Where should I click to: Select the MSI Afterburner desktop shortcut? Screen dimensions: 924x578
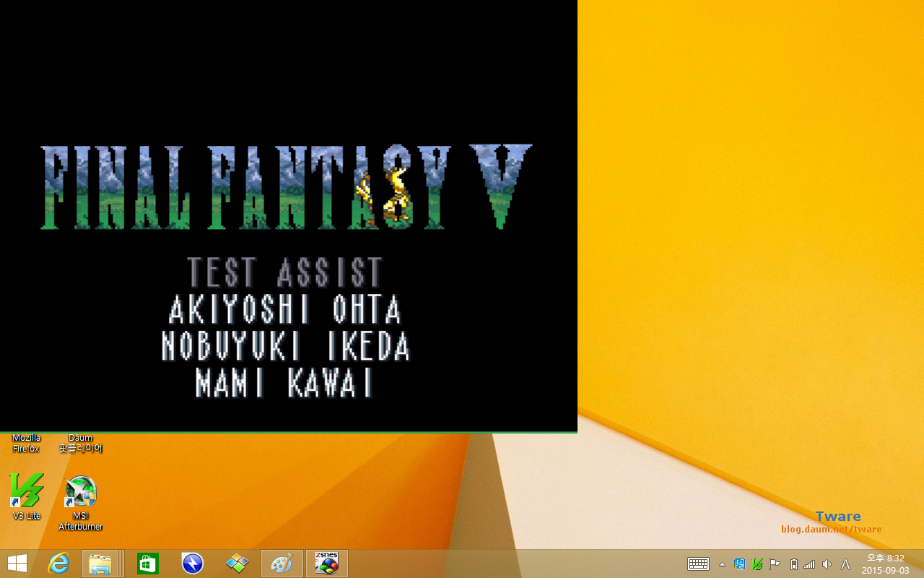(x=81, y=504)
